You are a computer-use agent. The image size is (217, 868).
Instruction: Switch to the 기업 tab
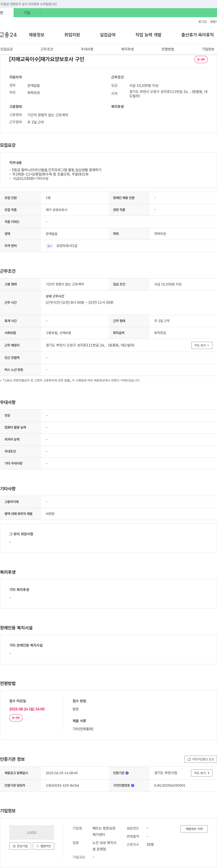pyautogui.click(x=27, y=13)
